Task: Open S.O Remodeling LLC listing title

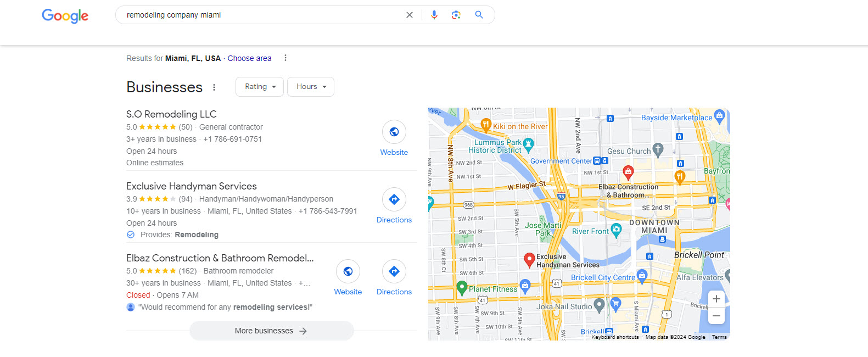Action: tap(171, 114)
